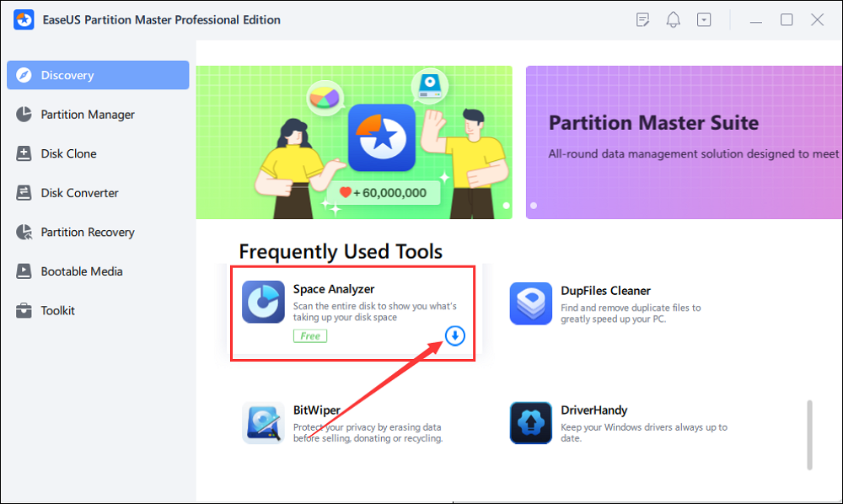Click the vertical scrollbar on the right
This screenshot has width=843, height=504.
click(809, 435)
